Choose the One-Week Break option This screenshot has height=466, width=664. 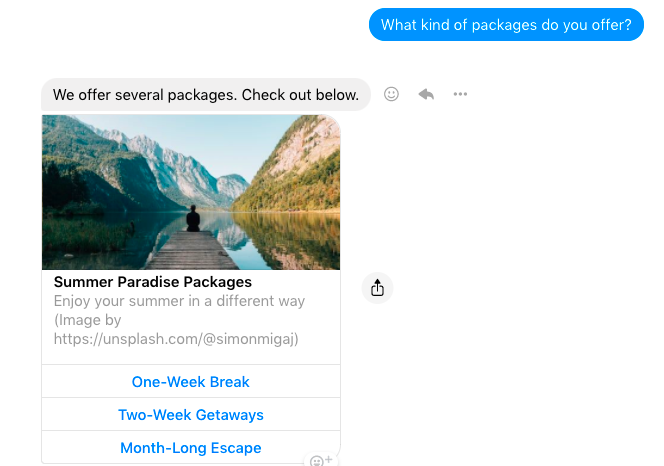click(191, 382)
